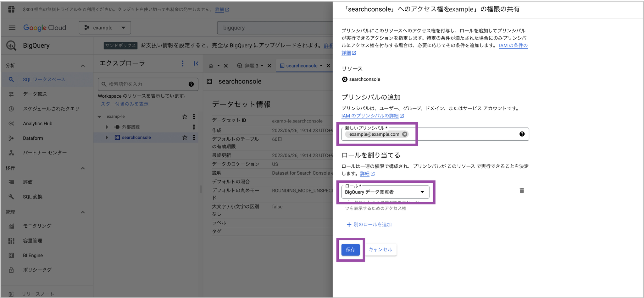Open モニタリング in sidebar

(47, 226)
